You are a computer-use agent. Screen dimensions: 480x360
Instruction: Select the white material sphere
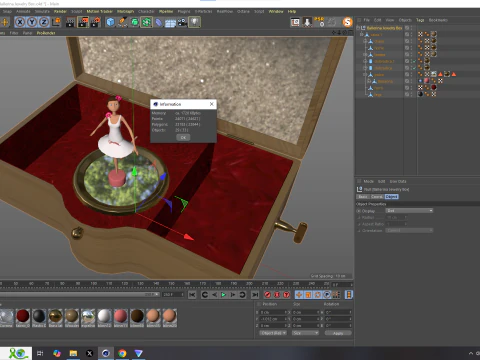(x=104, y=316)
